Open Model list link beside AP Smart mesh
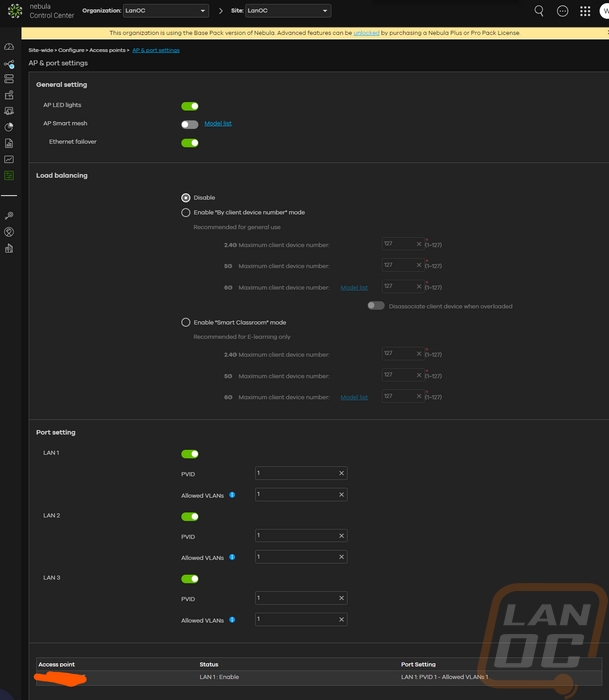The image size is (609, 700). tap(218, 124)
